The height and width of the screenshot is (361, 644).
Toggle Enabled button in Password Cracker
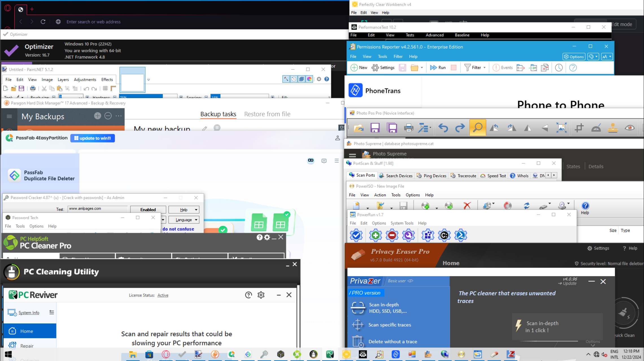pyautogui.click(x=148, y=210)
